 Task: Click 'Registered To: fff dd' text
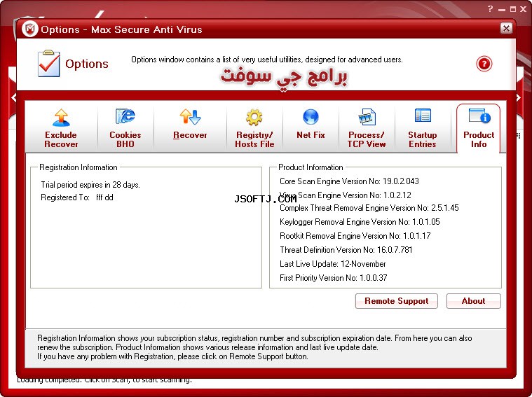tap(77, 197)
